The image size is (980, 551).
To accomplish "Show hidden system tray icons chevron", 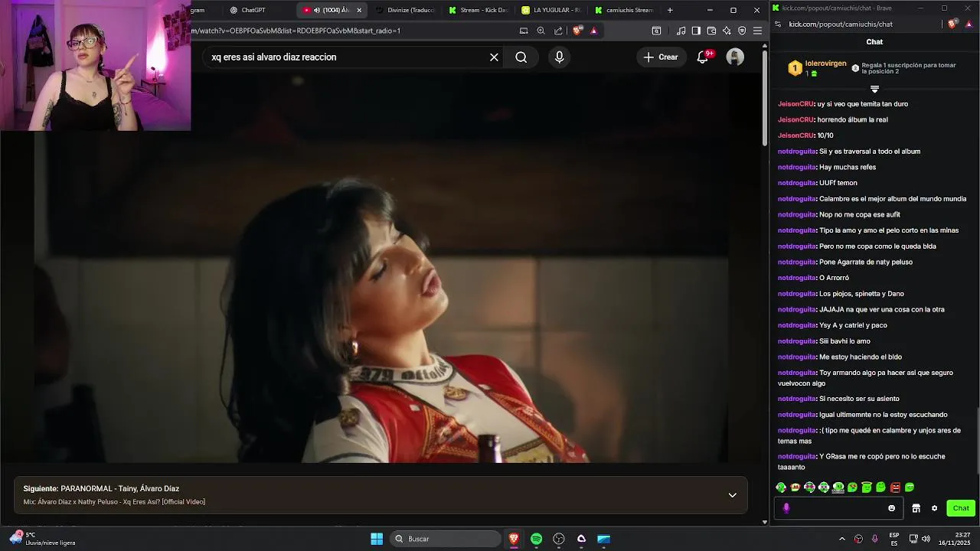I will [x=842, y=539].
